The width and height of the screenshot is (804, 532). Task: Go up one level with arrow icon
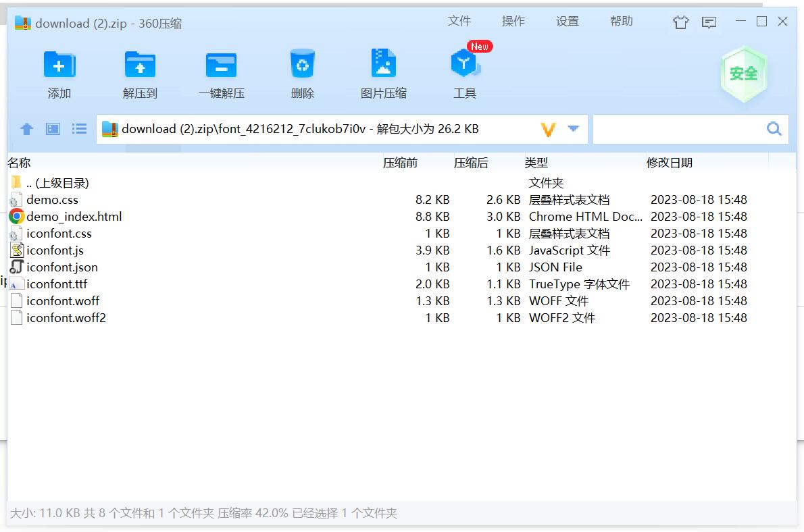coord(27,129)
